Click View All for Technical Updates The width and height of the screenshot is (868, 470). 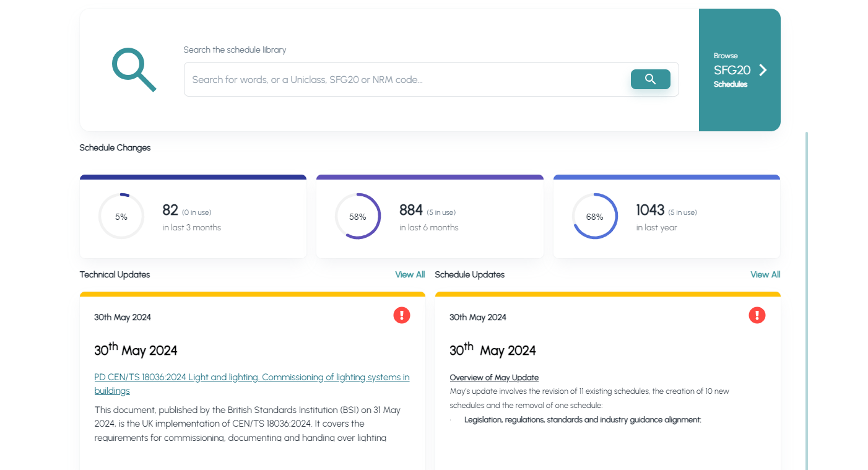(x=410, y=274)
